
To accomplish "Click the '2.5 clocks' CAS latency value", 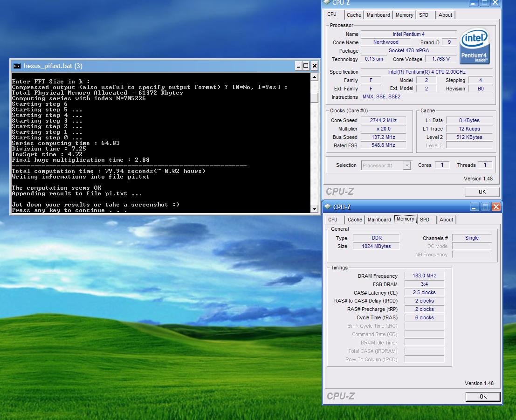I will point(424,292).
